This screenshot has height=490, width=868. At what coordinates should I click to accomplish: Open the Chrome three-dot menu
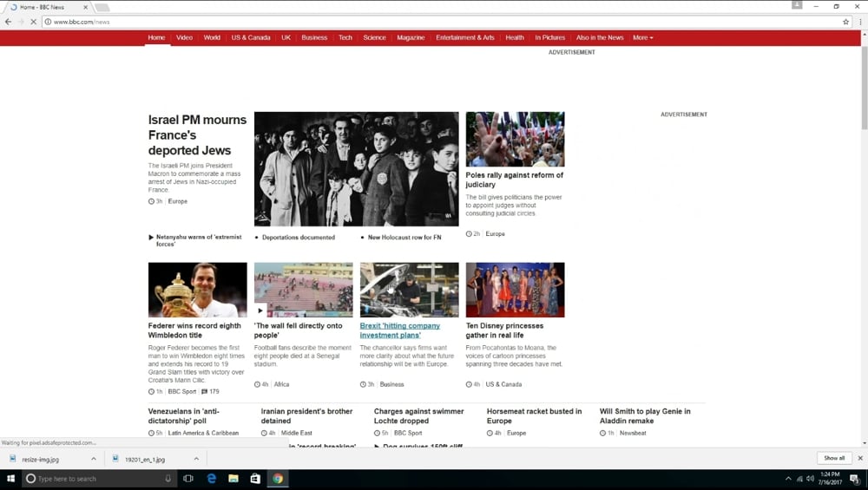tap(860, 22)
